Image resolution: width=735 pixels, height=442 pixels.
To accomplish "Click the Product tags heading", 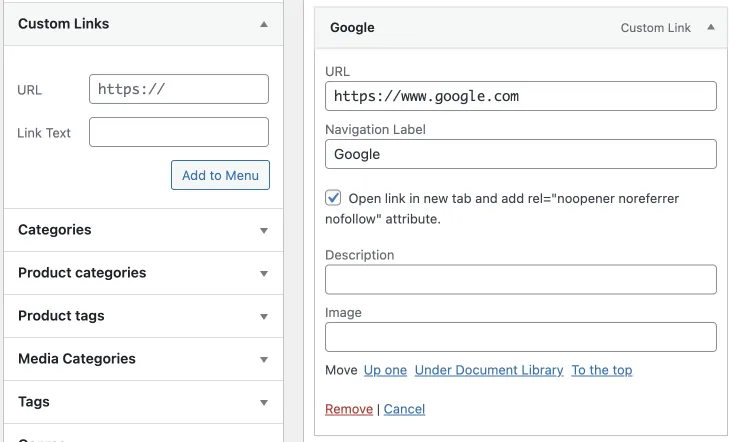I will click(x=61, y=316).
